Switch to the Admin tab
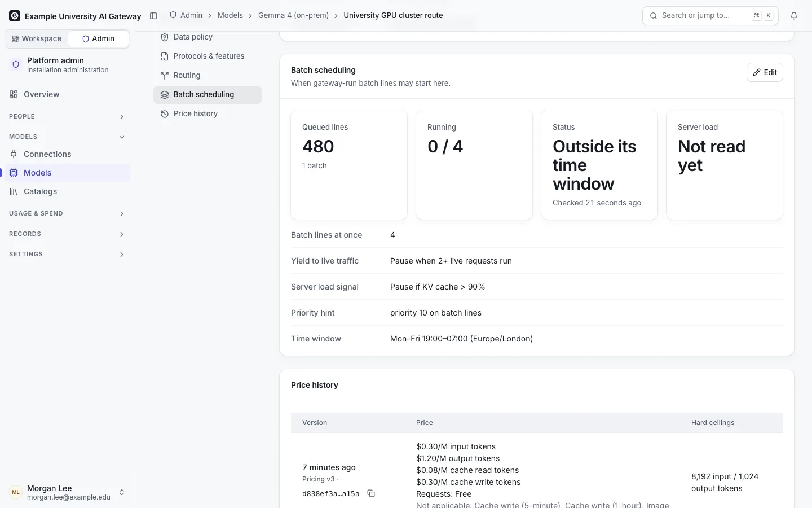This screenshot has height=508, width=812. pyautogui.click(x=98, y=38)
